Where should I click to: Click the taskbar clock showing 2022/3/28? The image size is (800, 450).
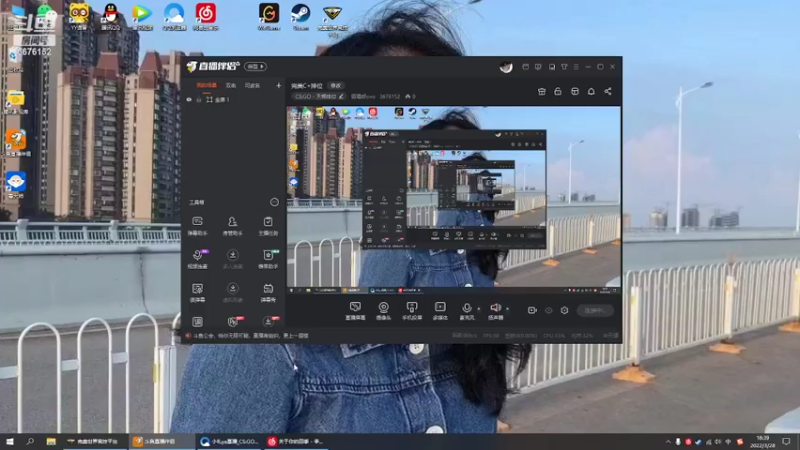coord(763,441)
